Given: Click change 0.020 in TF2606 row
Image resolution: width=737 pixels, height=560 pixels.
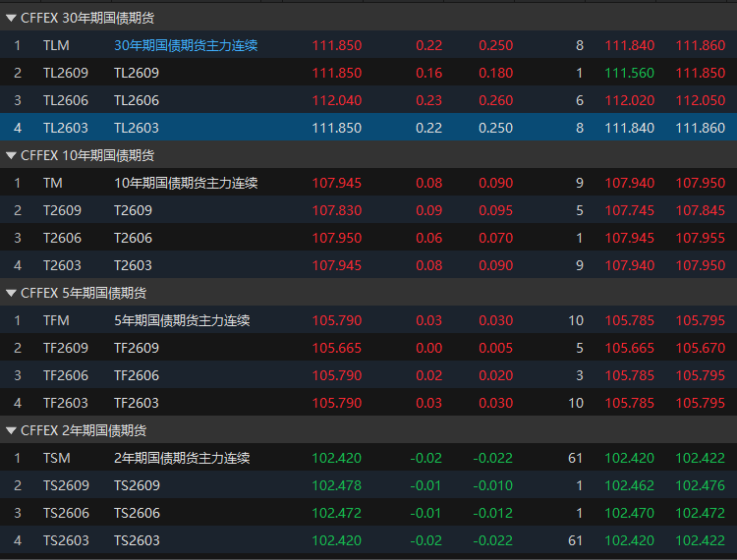Looking at the screenshot, I should coord(495,375).
